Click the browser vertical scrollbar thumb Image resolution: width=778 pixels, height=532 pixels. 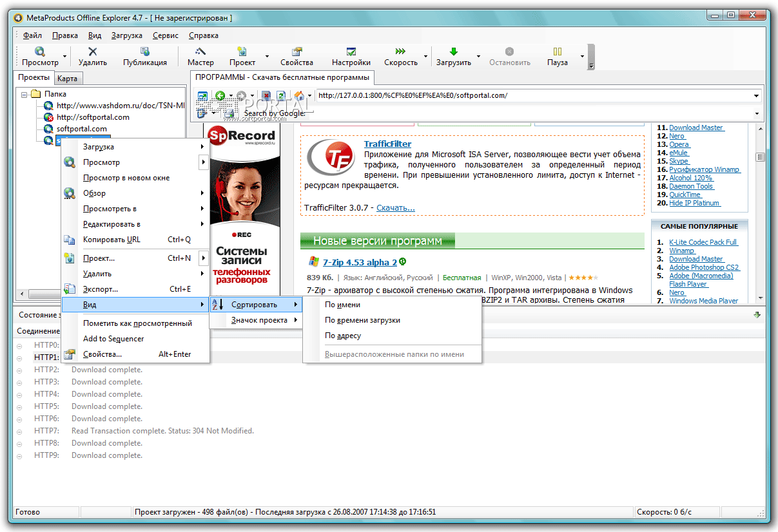tap(760, 157)
